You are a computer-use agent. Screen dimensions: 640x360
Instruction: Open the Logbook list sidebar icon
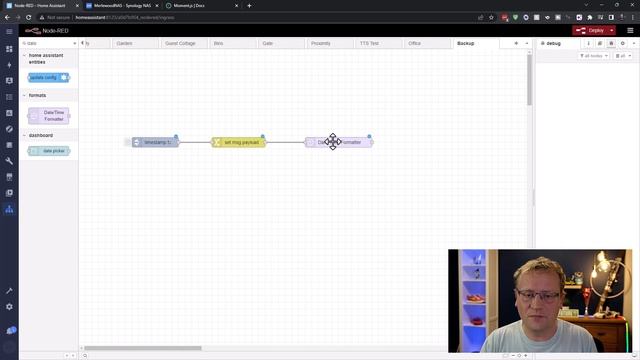(x=9, y=97)
